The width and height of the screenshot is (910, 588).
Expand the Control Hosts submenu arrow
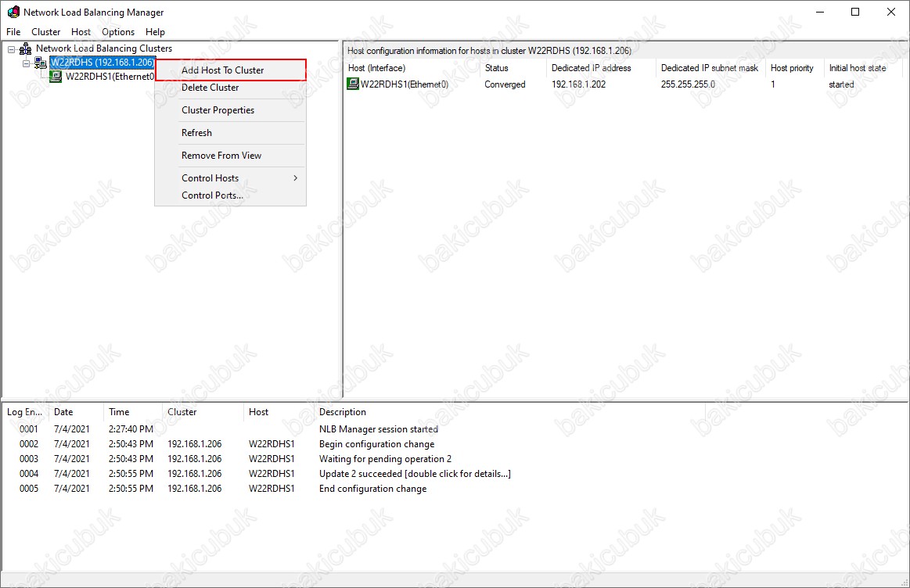click(x=295, y=178)
